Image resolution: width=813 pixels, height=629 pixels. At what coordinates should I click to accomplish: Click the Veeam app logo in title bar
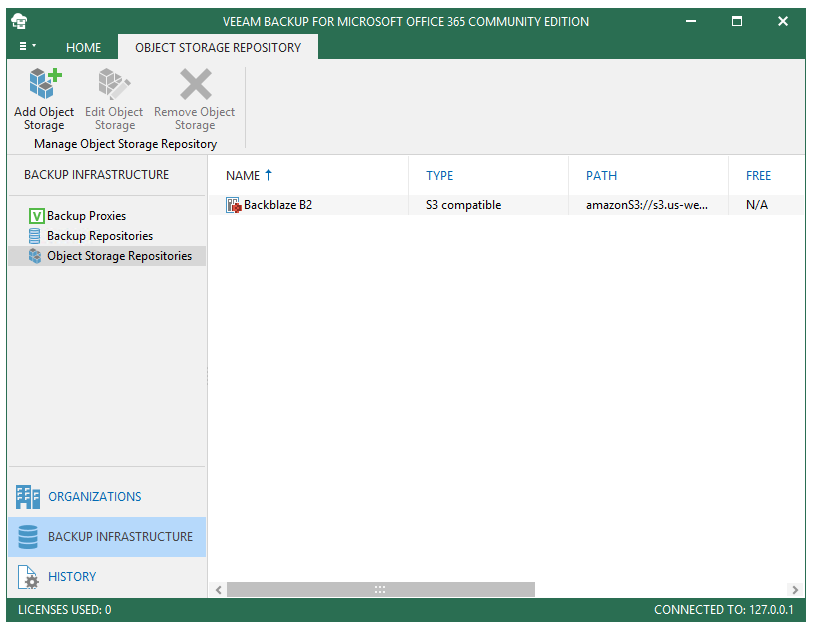pyautogui.click(x=20, y=21)
